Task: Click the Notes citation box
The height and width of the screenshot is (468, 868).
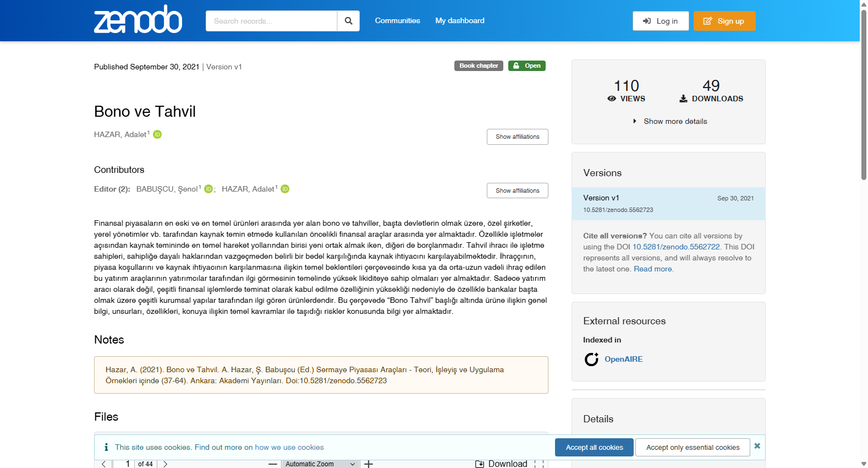Action: pos(321,375)
